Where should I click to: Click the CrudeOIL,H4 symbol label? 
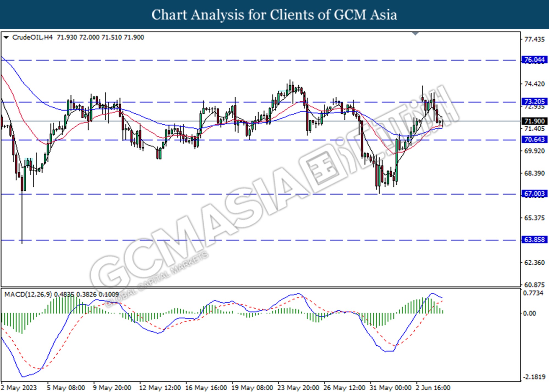(32, 37)
